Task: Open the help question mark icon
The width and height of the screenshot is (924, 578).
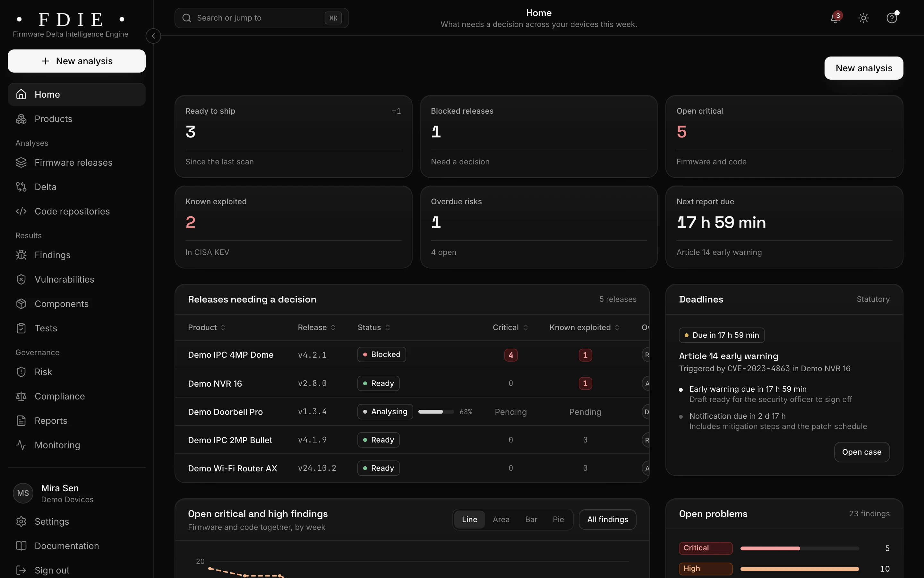Action: [892, 18]
